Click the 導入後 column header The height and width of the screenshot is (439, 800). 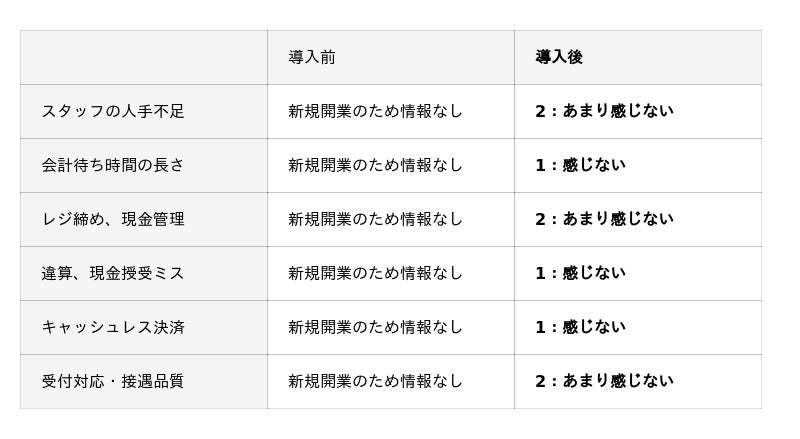pos(559,57)
